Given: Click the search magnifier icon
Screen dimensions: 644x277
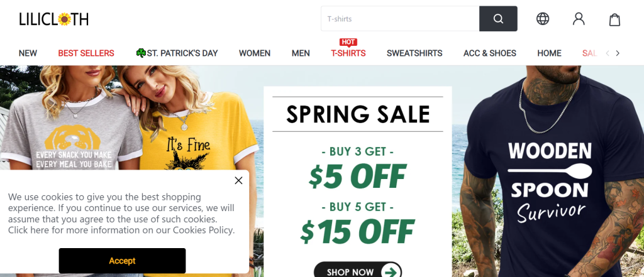Looking at the screenshot, I should coord(498,19).
